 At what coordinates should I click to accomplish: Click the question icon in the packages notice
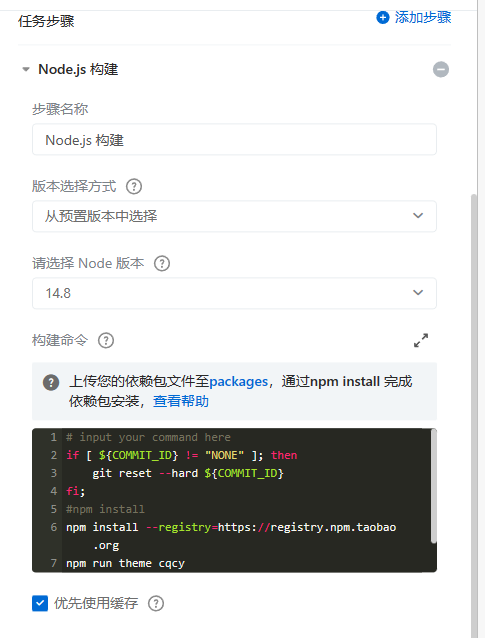pos(51,382)
